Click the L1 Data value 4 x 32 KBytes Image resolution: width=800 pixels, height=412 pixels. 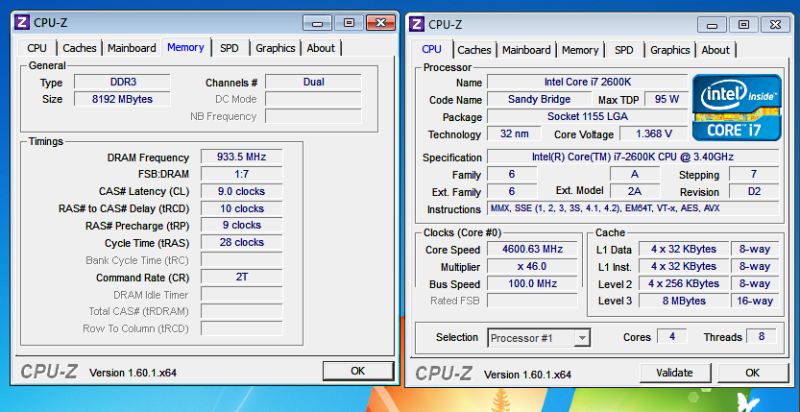pyautogui.click(x=683, y=249)
